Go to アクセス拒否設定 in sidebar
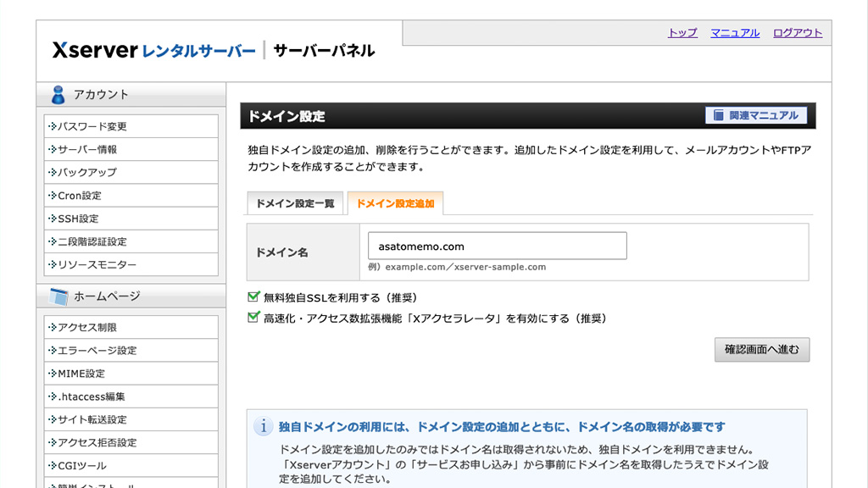Screen dimensions: 868x488 131,442
